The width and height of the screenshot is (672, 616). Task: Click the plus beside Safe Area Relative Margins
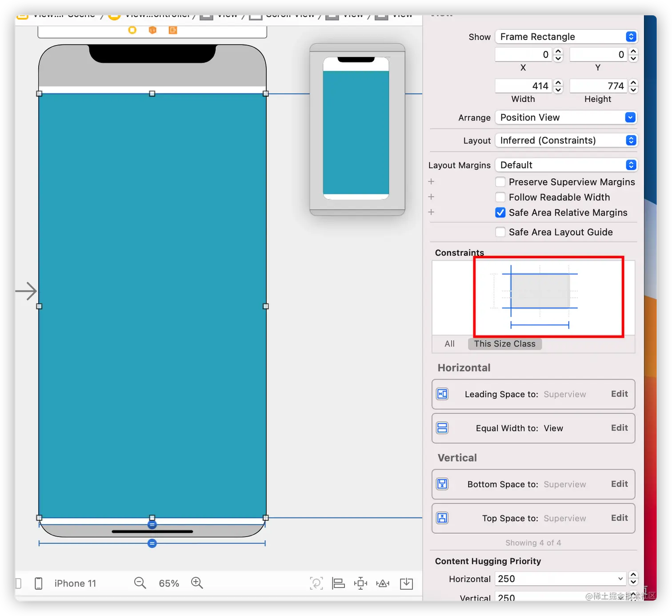431,212
